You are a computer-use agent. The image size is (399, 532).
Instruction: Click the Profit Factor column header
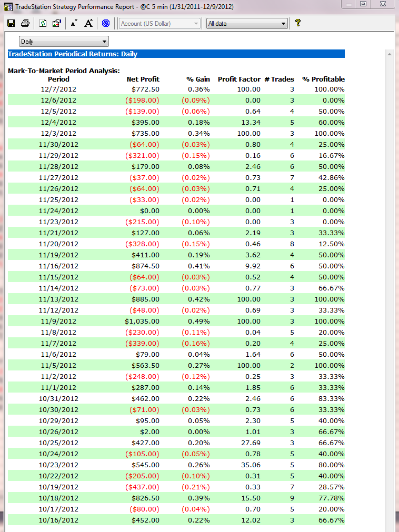click(239, 79)
